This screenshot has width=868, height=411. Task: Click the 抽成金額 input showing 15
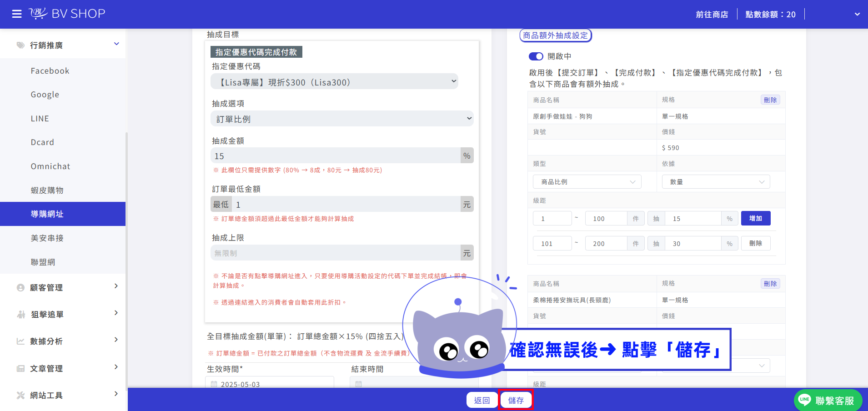[x=336, y=155]
